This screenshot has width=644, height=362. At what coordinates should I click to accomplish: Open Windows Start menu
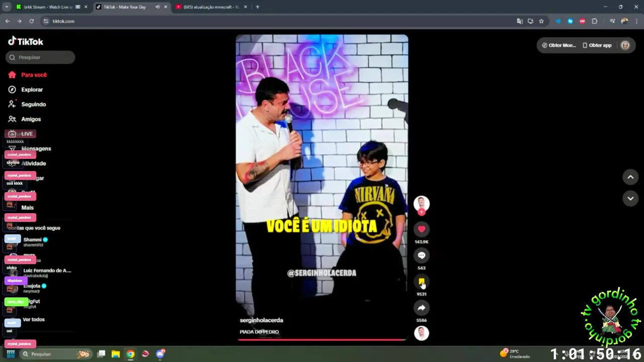coord(11,354)
